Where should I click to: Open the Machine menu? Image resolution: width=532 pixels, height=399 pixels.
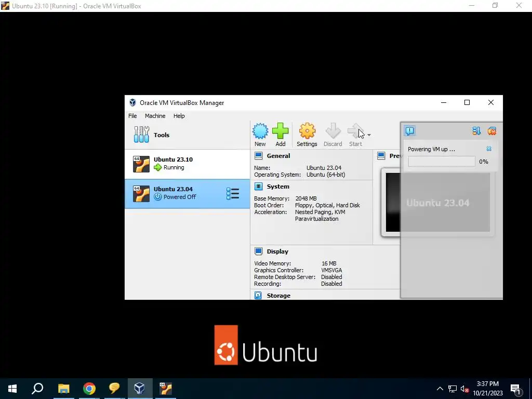point(155,116)
